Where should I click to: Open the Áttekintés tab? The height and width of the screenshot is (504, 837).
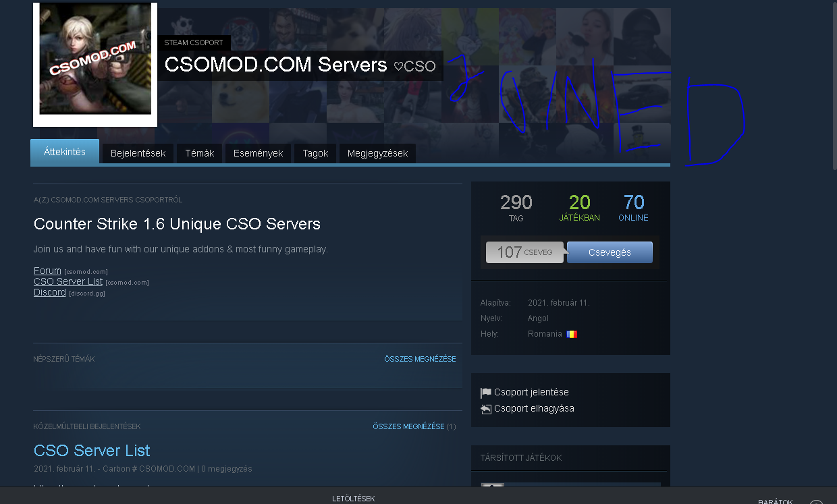65,152
